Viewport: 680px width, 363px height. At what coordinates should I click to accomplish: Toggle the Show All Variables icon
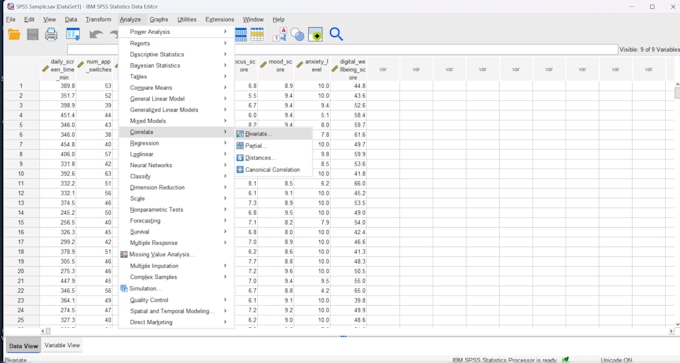pos(315,34)
